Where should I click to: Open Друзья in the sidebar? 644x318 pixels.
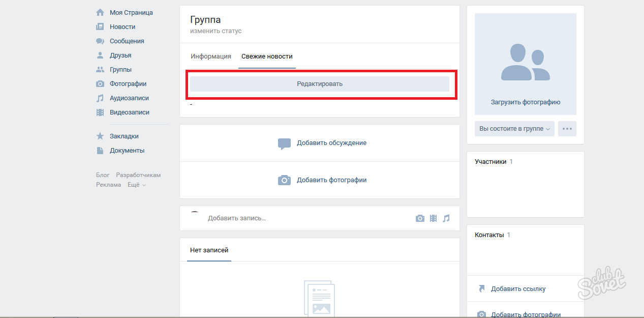(120, 55)
